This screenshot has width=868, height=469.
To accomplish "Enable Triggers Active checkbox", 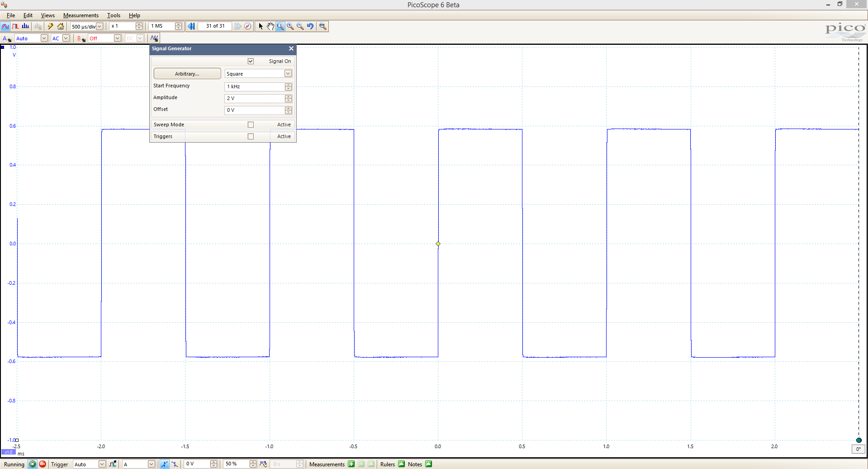I will pyautogui.click(x=251, y=136).
